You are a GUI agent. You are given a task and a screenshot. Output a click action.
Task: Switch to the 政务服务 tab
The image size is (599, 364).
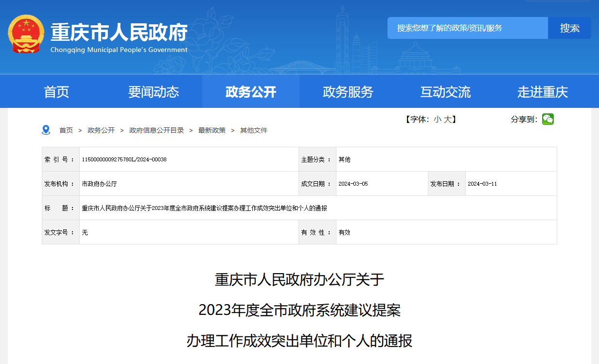click(x=348, y=91)
